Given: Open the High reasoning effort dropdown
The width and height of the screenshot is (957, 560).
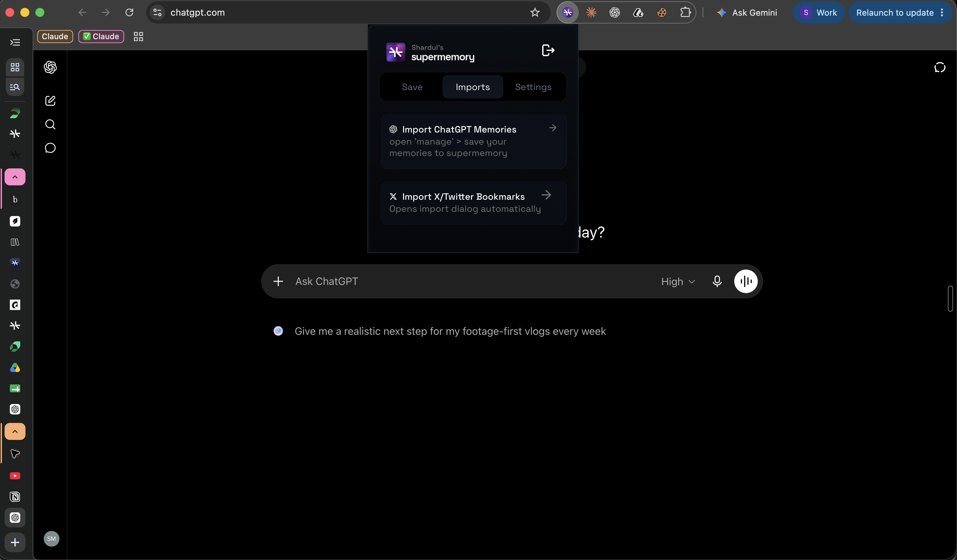Looking at the screenshot, I should point(678,282).
